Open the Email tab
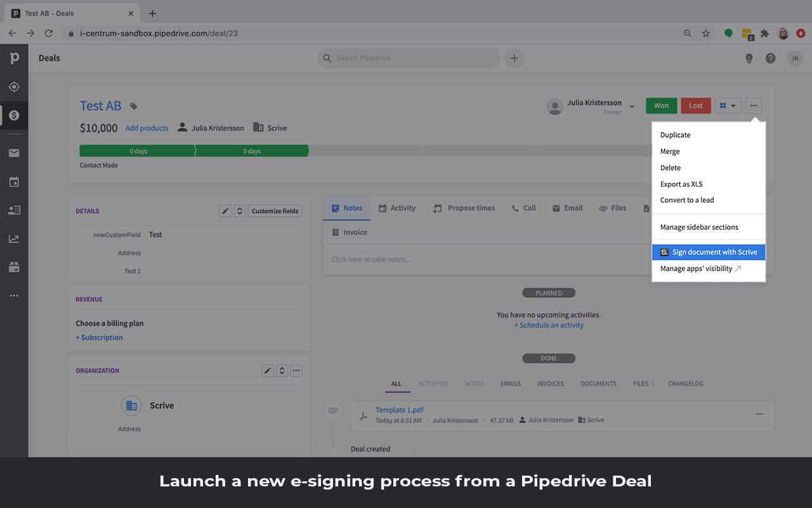812x508 pixels. pos(568,208)
